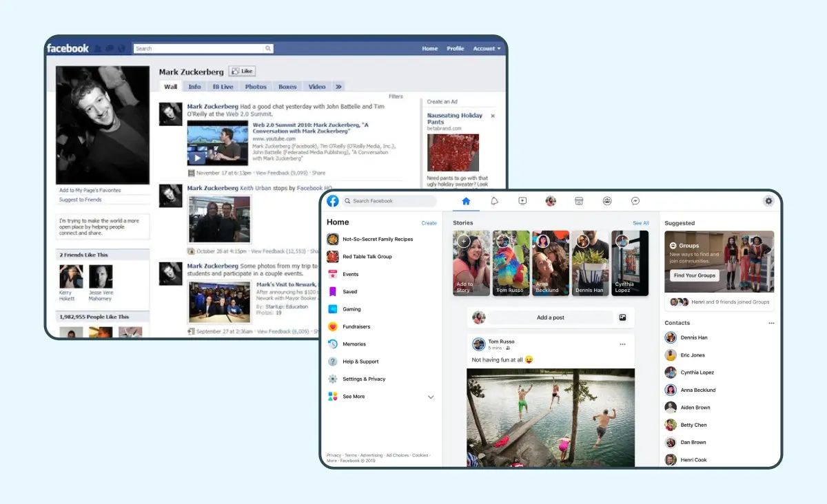Open the Groups icon in top bar
827x504 pixels.
point(607,201)
